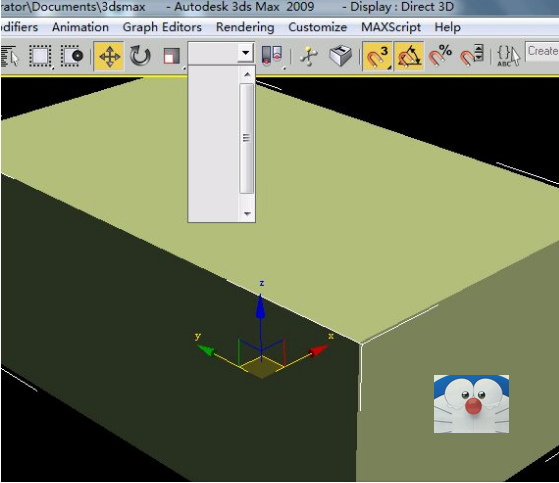
Task: Open the Rendering menu
Action: (245, 27)
